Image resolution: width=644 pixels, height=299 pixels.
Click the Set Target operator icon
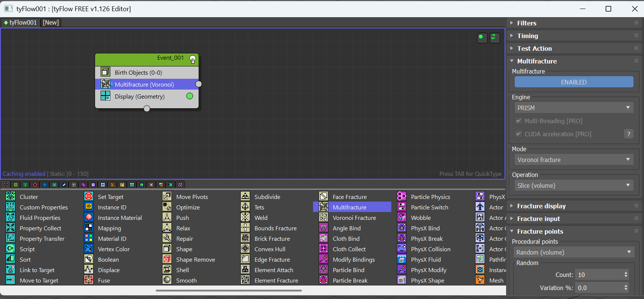tap(89, 196)
